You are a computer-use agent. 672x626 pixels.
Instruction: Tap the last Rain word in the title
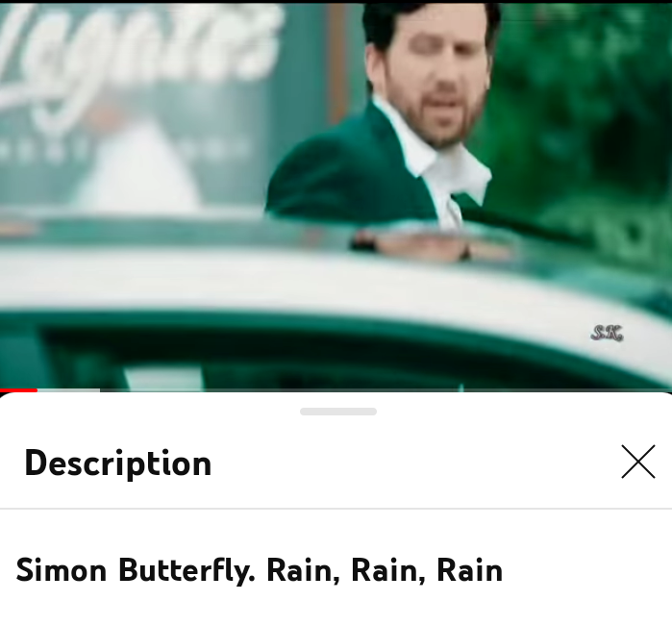tap(470, 570)
